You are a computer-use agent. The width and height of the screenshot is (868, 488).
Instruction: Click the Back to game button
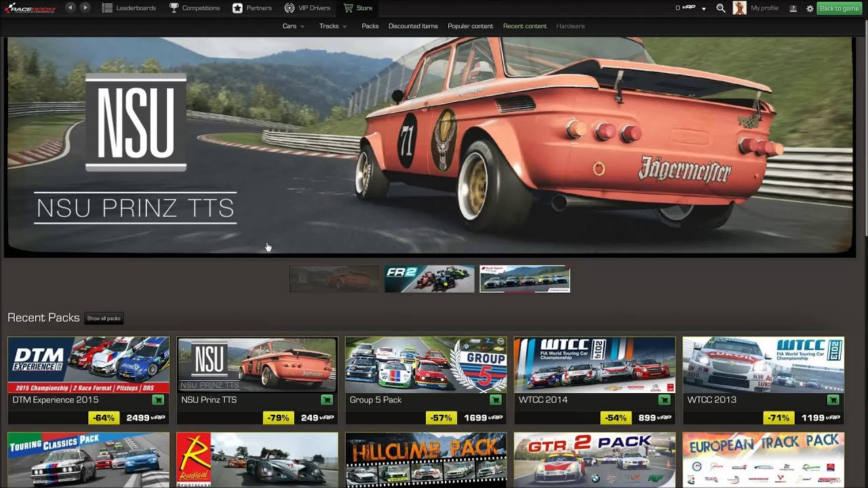(839, 8)
